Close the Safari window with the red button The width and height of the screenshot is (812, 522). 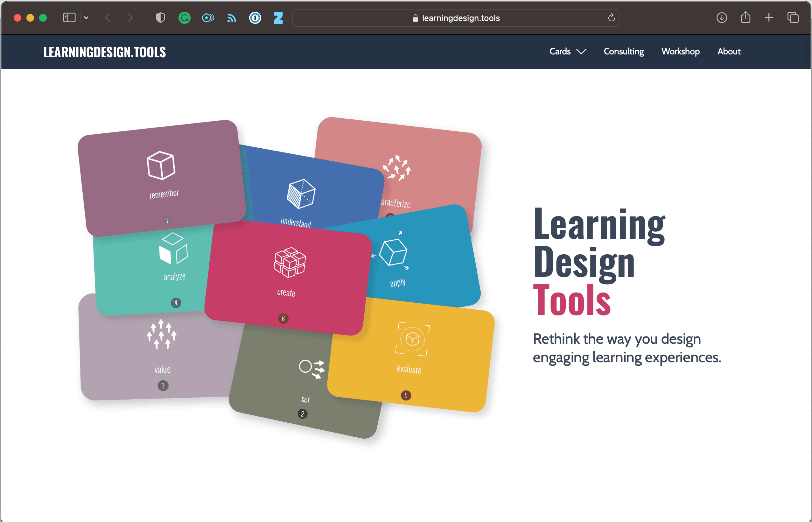17,18
